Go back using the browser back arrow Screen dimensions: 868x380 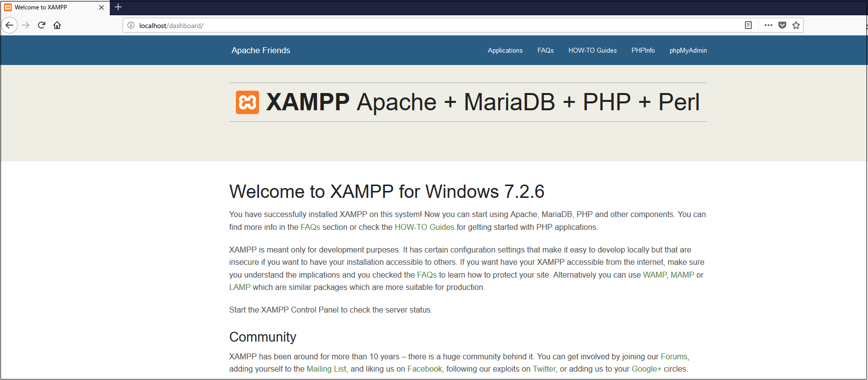9,25
